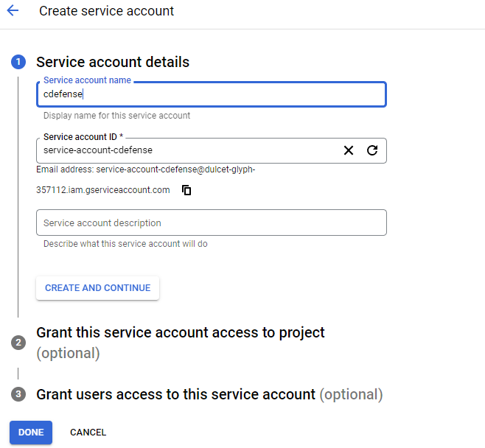Click the 'Email address: service-account-cdefense@dulcet-glyph-' text

click(146, 169)
